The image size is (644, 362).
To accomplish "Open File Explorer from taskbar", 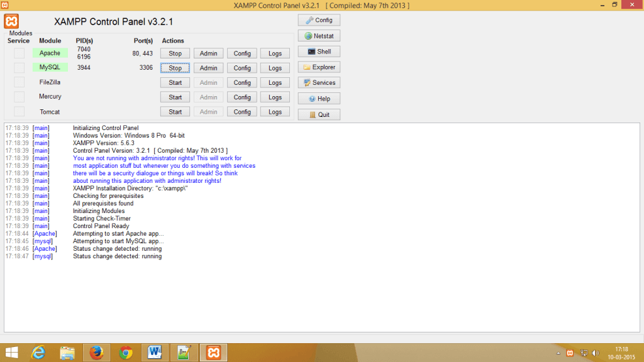I will click(67, 353).
